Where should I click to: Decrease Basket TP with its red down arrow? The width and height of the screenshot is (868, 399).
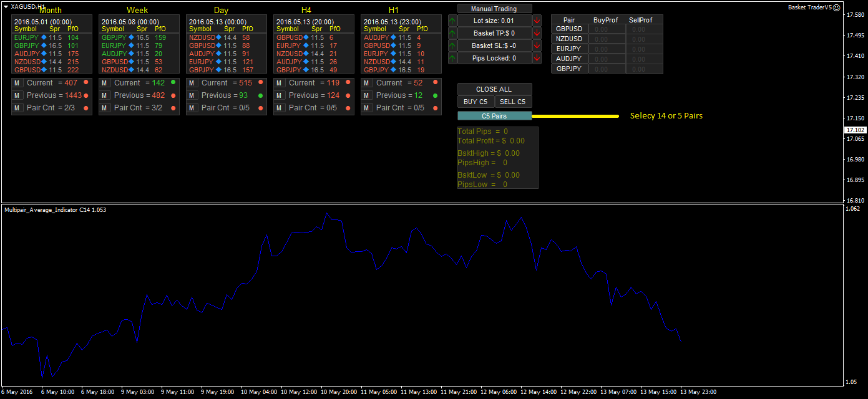537,33
